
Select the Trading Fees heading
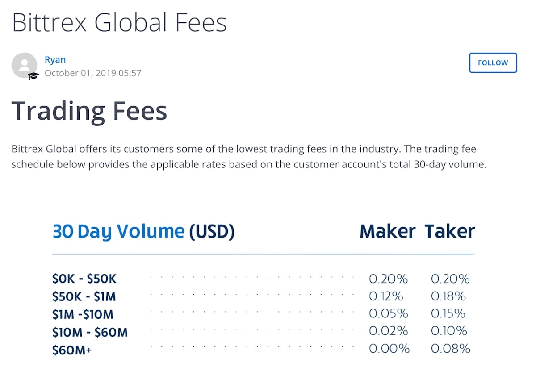tap(89, 111)
